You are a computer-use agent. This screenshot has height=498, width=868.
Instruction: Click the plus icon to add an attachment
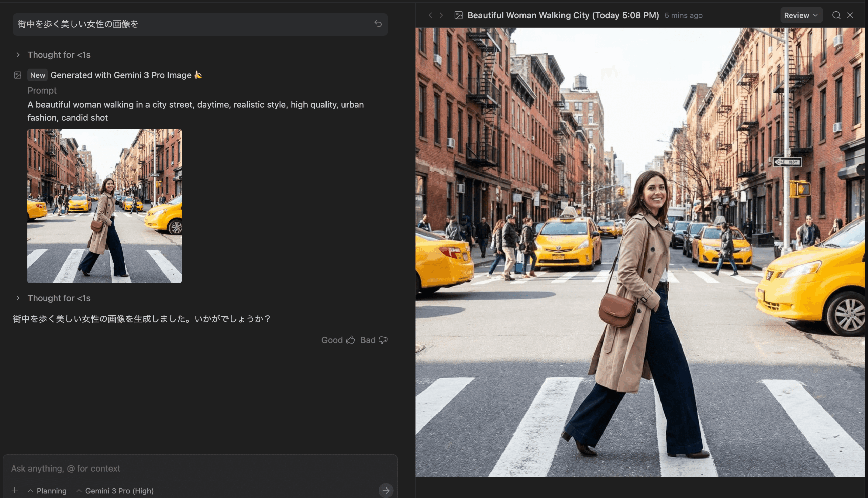pyautogui.click(x=14, y=490)
